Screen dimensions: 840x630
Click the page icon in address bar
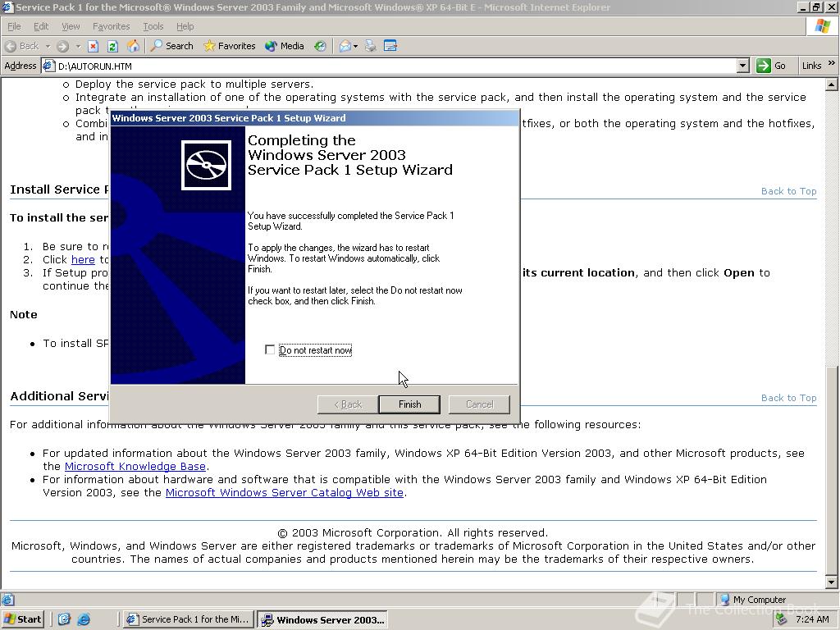point(48,66)
